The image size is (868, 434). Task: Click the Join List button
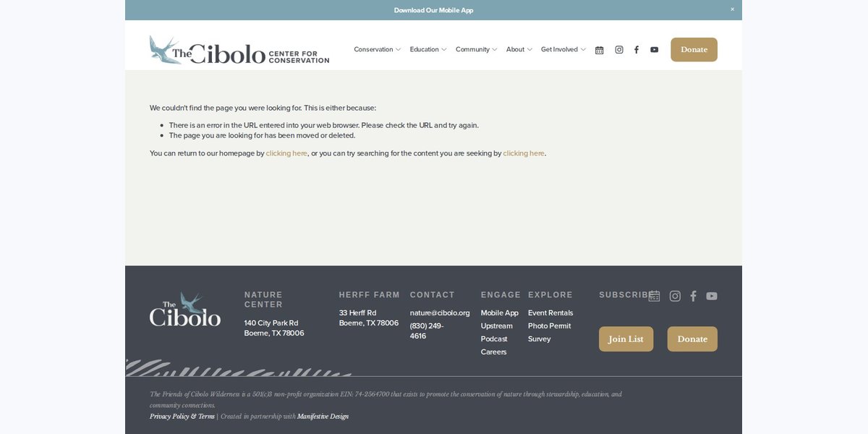(626, 339)
